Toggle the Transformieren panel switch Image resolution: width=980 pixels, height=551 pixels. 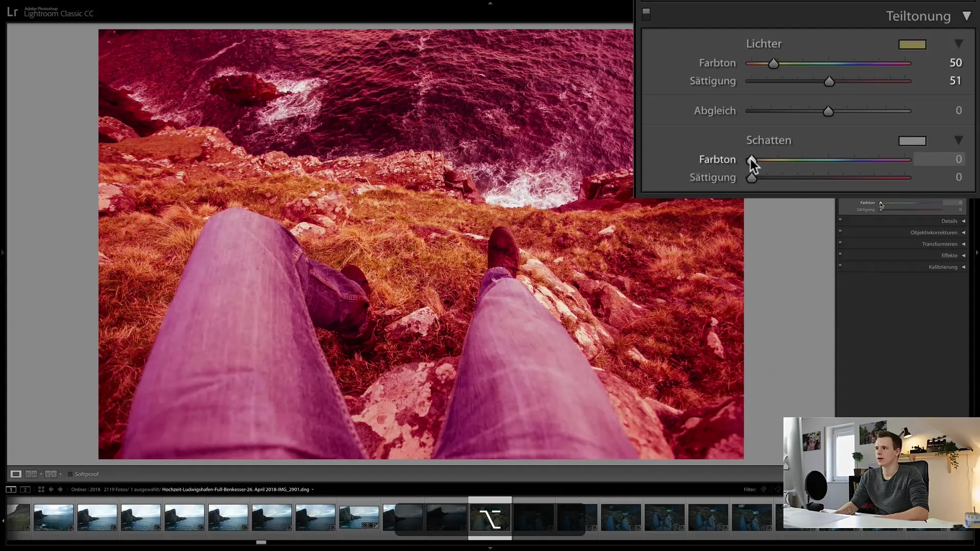click(x=840, y=242)
